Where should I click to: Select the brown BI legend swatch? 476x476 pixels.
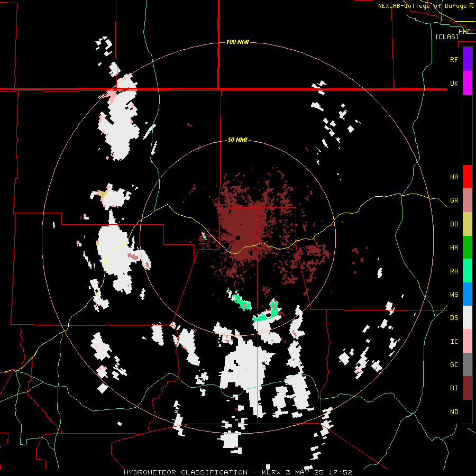point(467,388)
